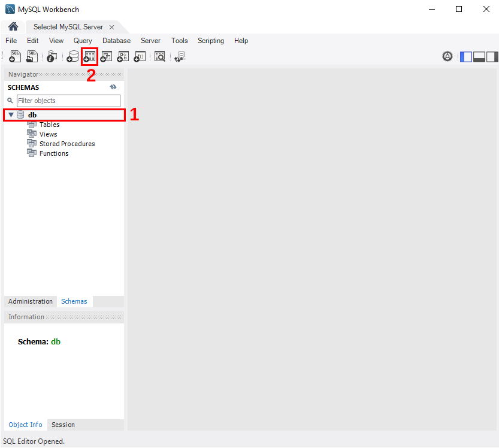
Task: Reconnect to DBMS toolbar icon
Action: [180, 56]
